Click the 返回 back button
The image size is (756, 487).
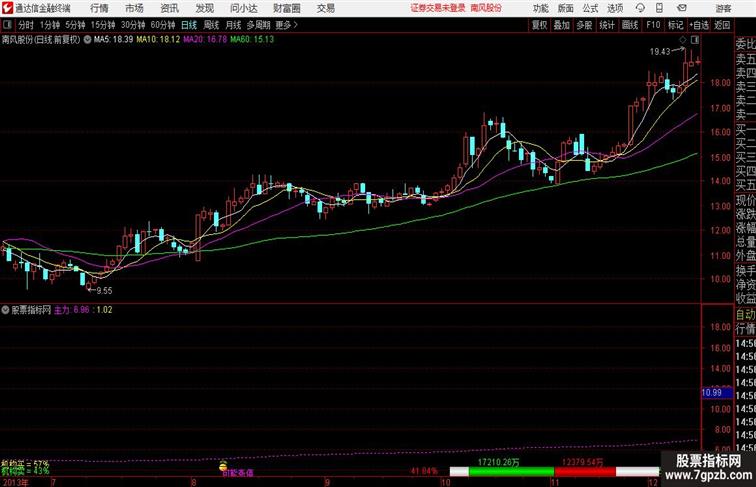pyautogui.click(x=722, y=25)
